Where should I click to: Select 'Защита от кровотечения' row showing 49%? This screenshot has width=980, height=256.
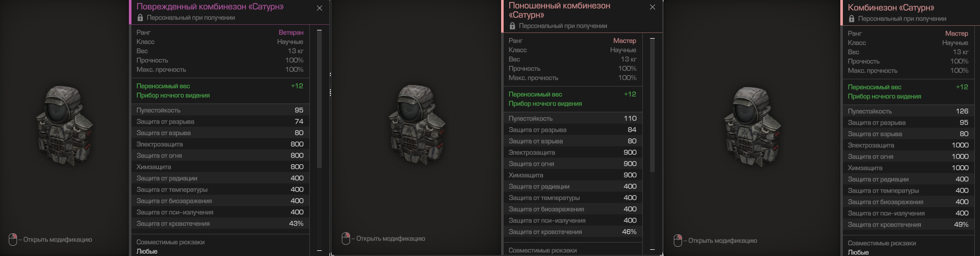(908, 225)
